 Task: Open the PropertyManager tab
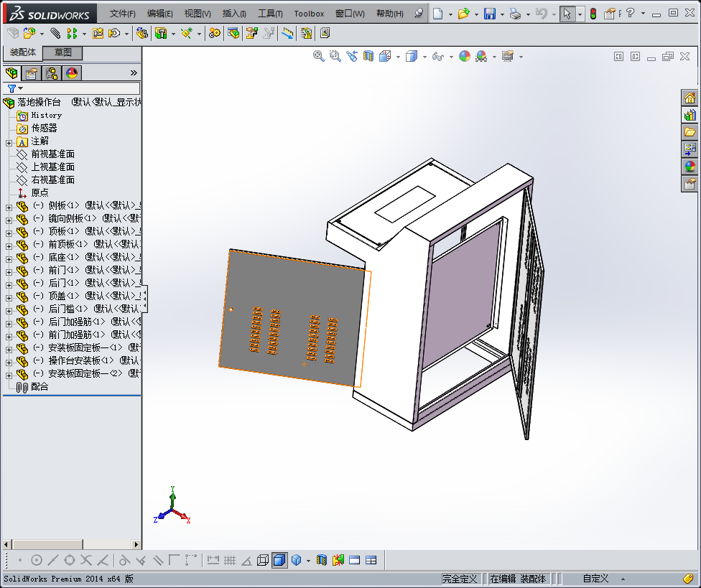32,73
